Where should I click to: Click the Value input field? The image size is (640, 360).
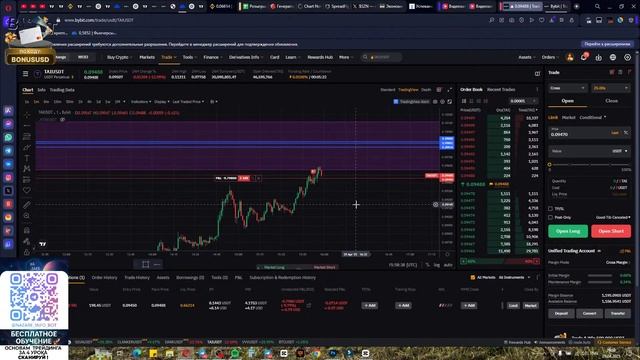click(589, 151)
